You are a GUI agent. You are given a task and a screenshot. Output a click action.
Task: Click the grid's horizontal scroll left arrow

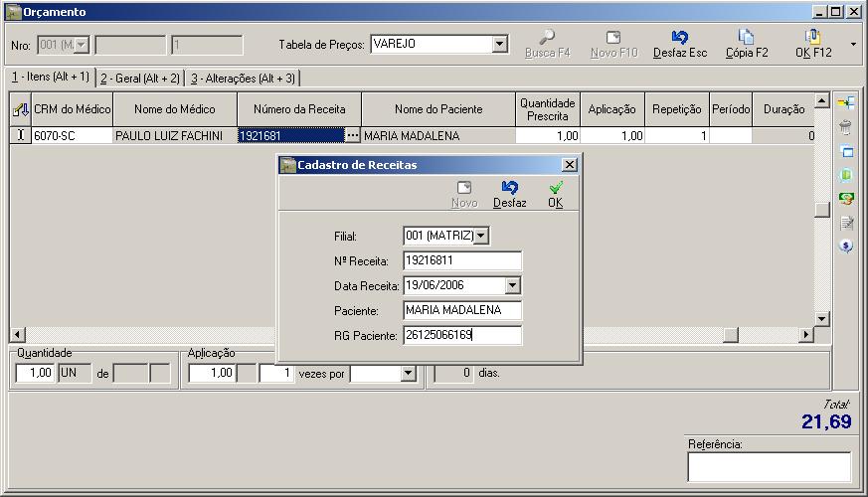18,334
